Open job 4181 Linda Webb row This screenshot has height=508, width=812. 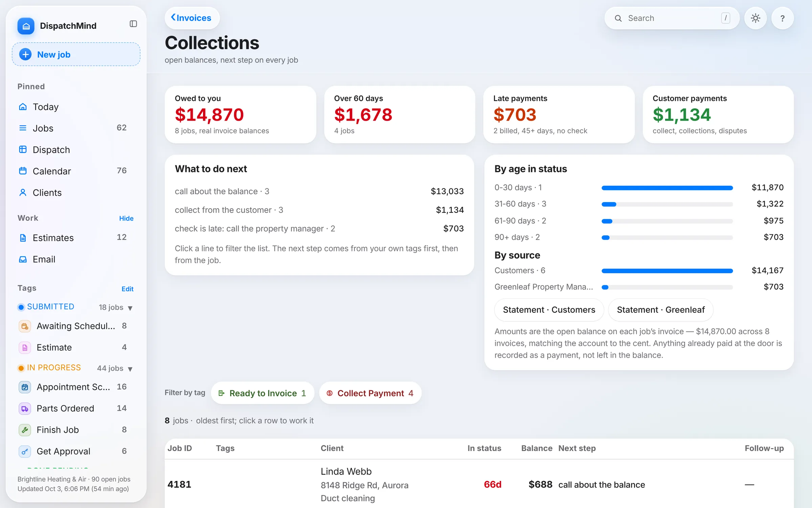point(479,484)
